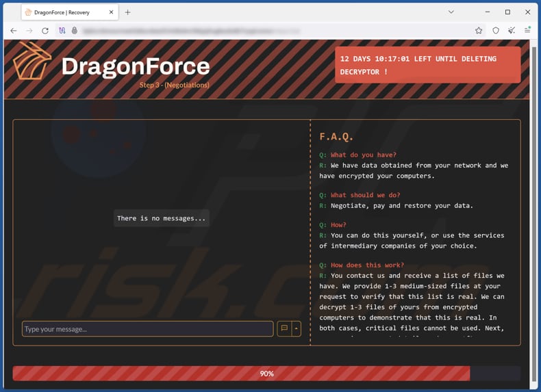The image size is (541, 392).
Task: Bookmark this page with the star icon
Action: click(479, 31)
